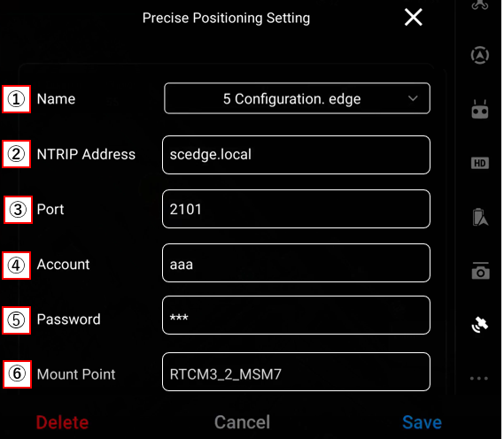The image size is (504, 439).
Task: Focus the Password input field
Action: point(296,315)
